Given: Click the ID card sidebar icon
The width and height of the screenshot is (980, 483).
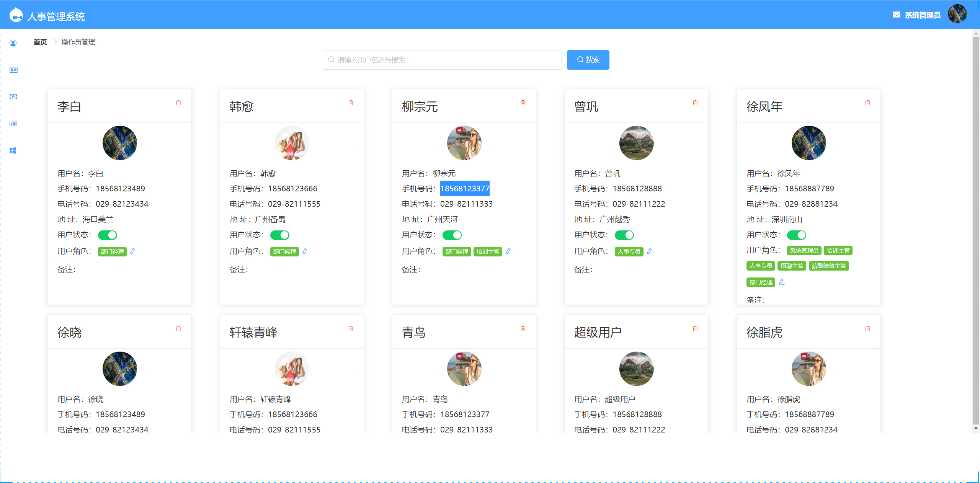Looking at the screenshot, I should click(13, 70).
